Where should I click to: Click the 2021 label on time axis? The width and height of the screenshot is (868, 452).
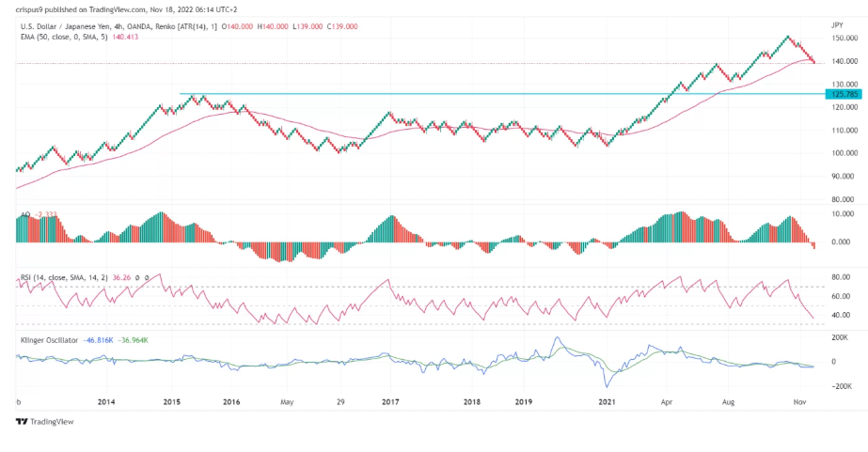click(605, 401)
